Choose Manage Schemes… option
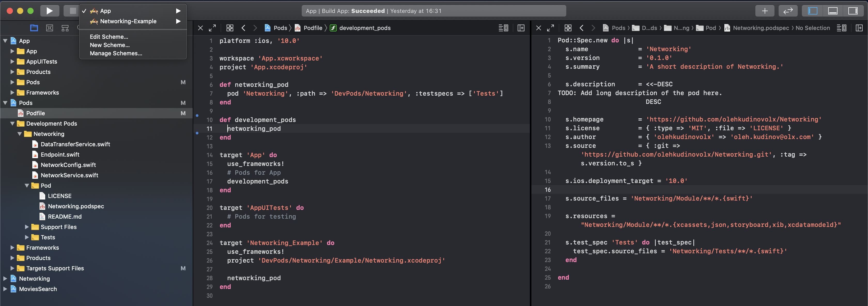The width and height of the screenshot is (868, 306). click(x=116, y=53)
